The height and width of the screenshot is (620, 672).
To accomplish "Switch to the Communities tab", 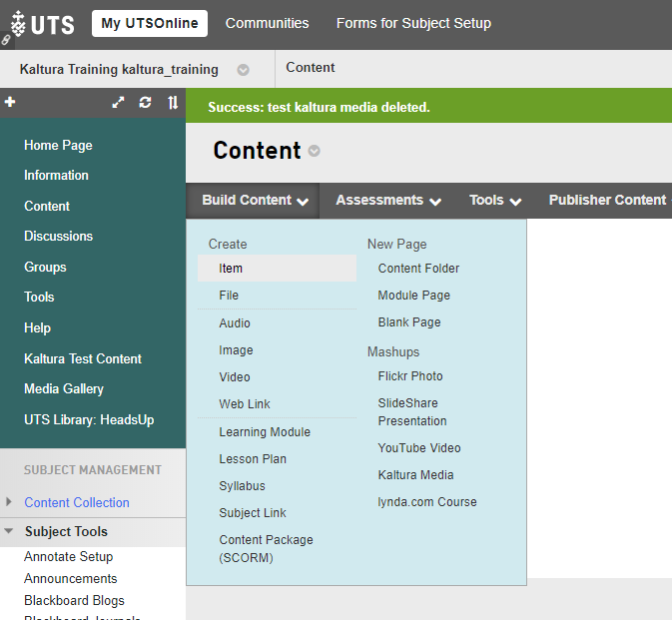I will (x=267, y=23).
